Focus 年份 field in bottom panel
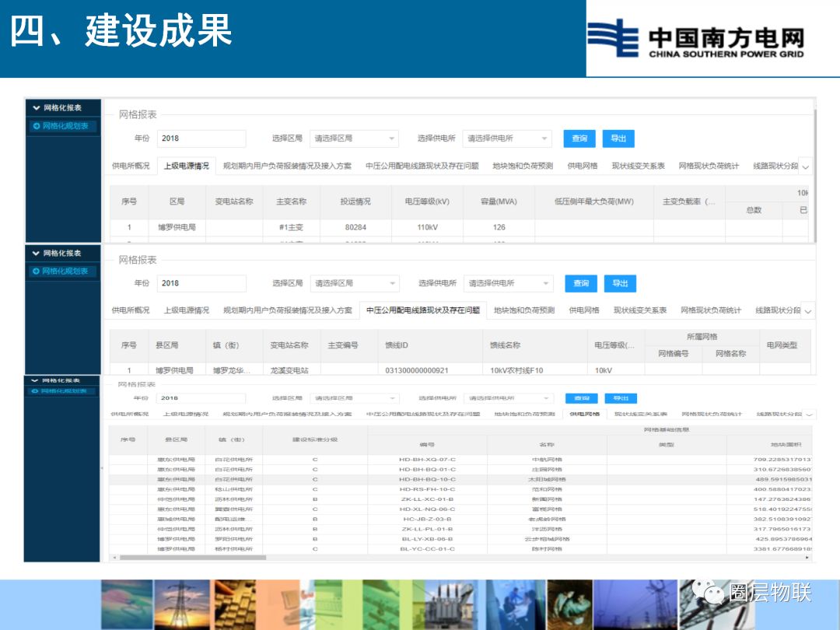 (x=201, y=398)
